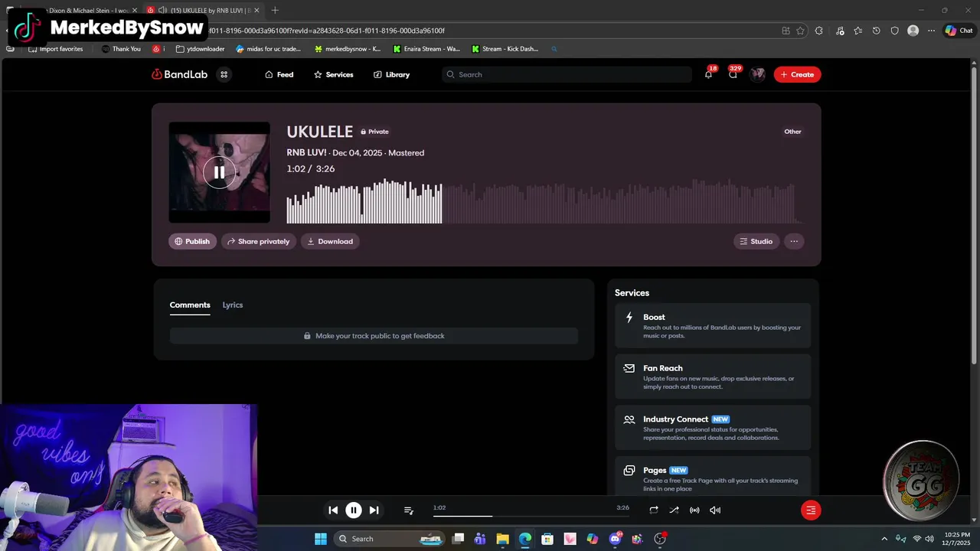The width and height of the screenshot is (980, 551).
Task: Open a new browser tab
Action: pyautogui.click(x=275, y=10)
